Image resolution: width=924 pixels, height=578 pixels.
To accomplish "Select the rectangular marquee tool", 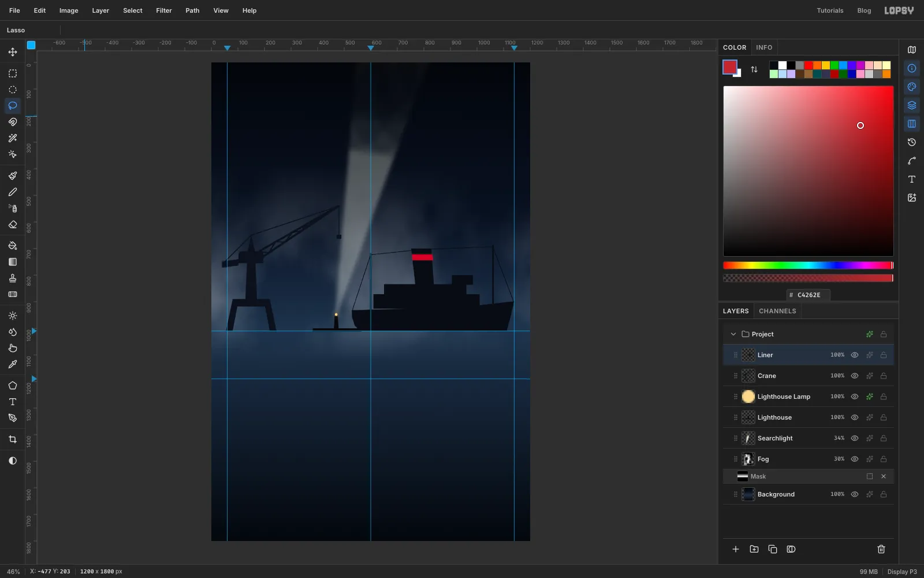I will pyautogui.click(x=13, y=73).
